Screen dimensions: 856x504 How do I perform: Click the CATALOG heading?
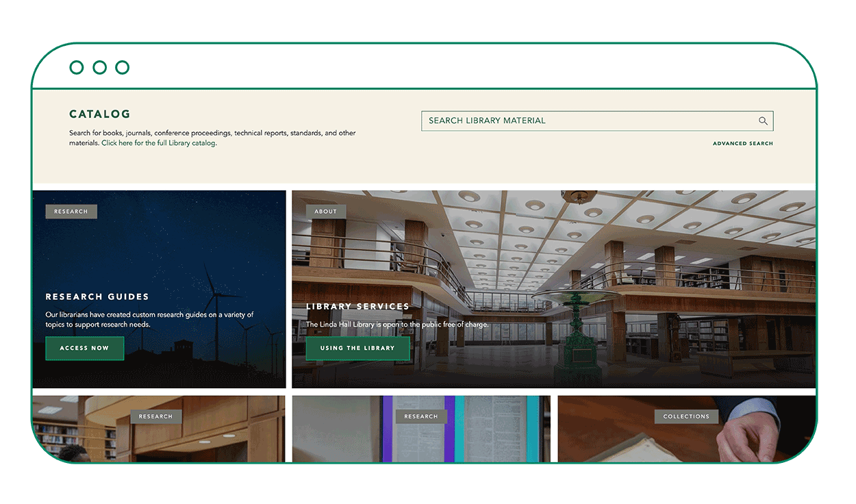click(x=100, y=114)
